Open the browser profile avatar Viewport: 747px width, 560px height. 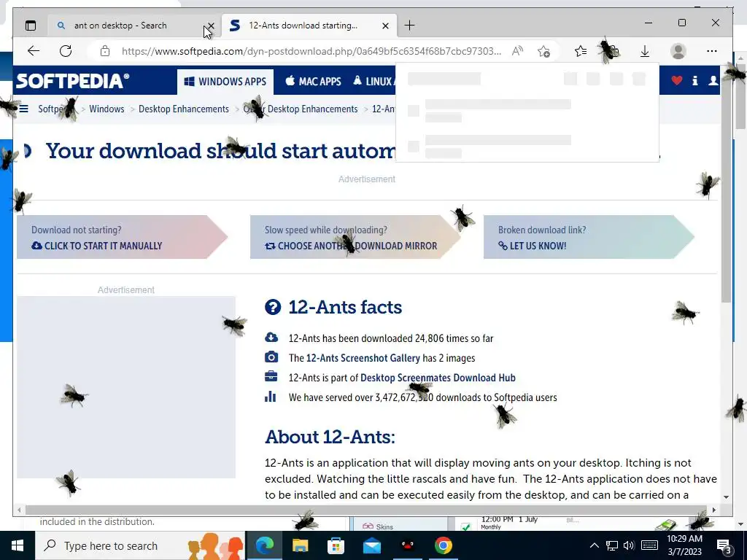tap(678, 51)
